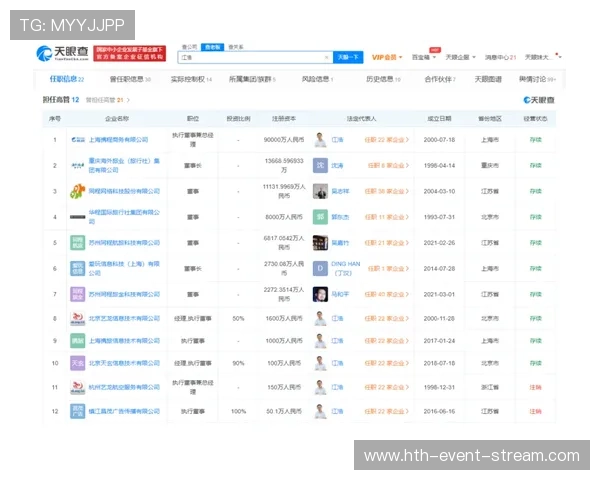The width and height of the screenshot is (600, 480).
Task: Click representative photo in the 2004-03-10 row
Action: (320, 191)
